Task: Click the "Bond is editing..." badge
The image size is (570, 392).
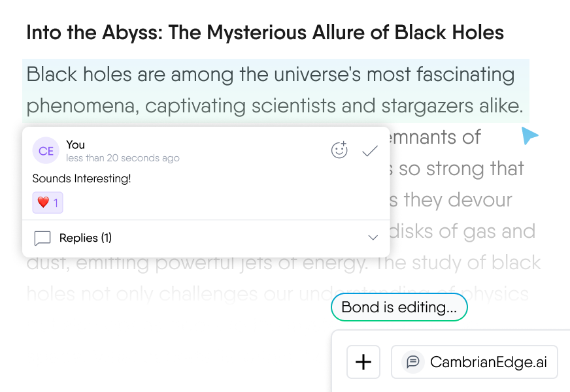Action: 399,308
